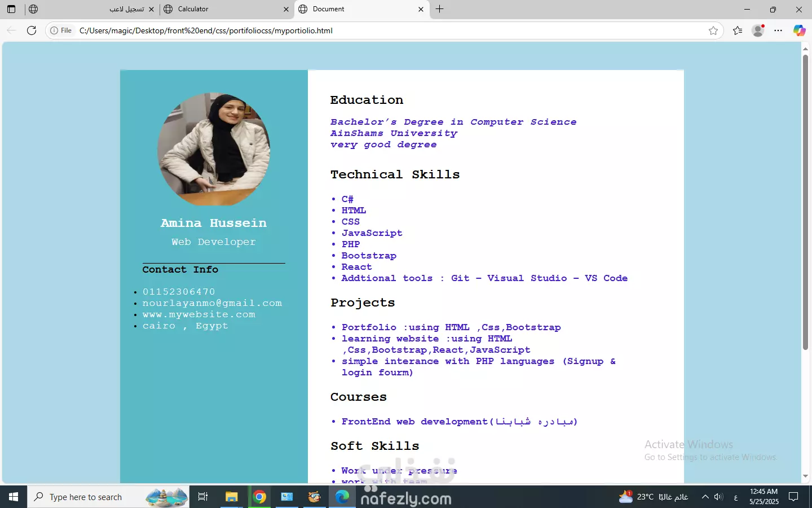Click the C# skill item
This screenshot has height=508, width=812.
(347, 199)
